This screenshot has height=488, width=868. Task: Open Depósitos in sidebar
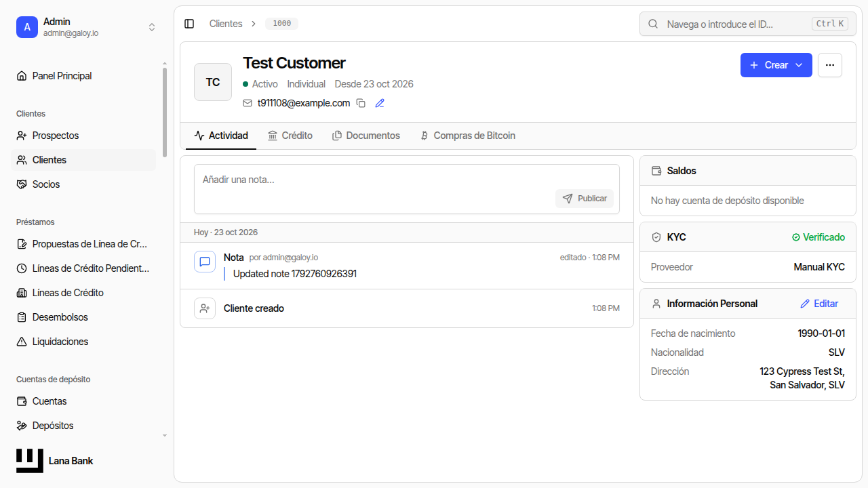click(84, 426)
